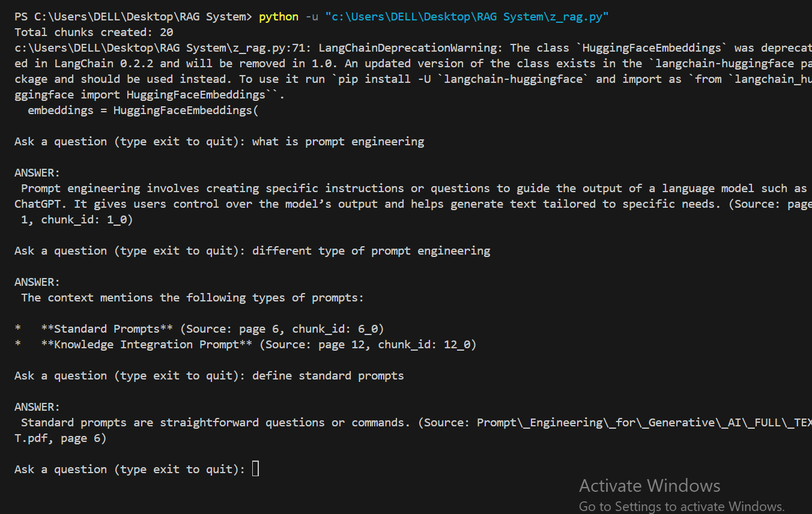This screenshot has height=514, width=812.
Task: Click the quoted z_rag.py script path
Action: pyautogui.click(x=467, y=17)
